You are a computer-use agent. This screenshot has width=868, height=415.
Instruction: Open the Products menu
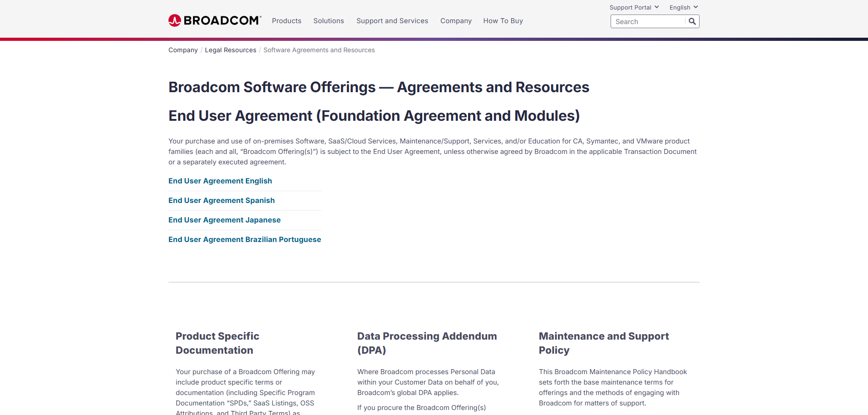point(286,21)
